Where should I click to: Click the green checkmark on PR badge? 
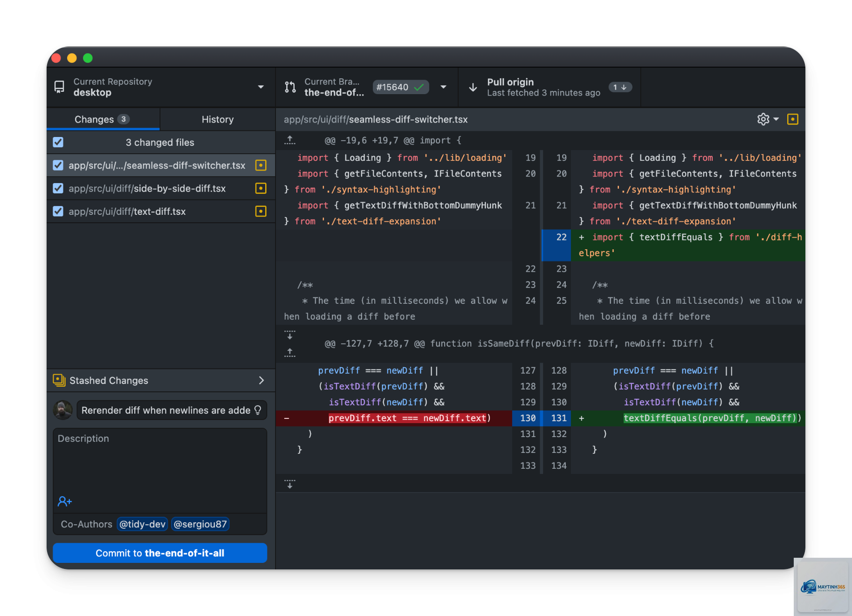(419, 87)
